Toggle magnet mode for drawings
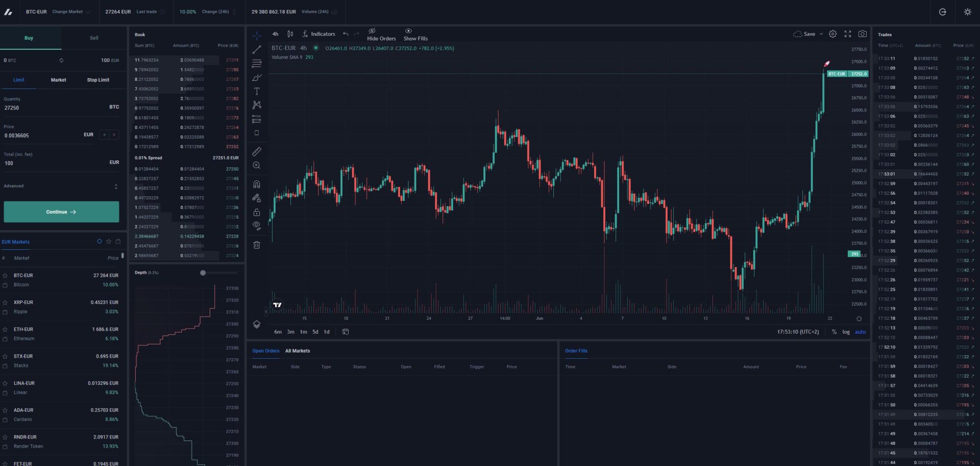The image size is (980, 466). pyautogui.click(x=257, y=184)
